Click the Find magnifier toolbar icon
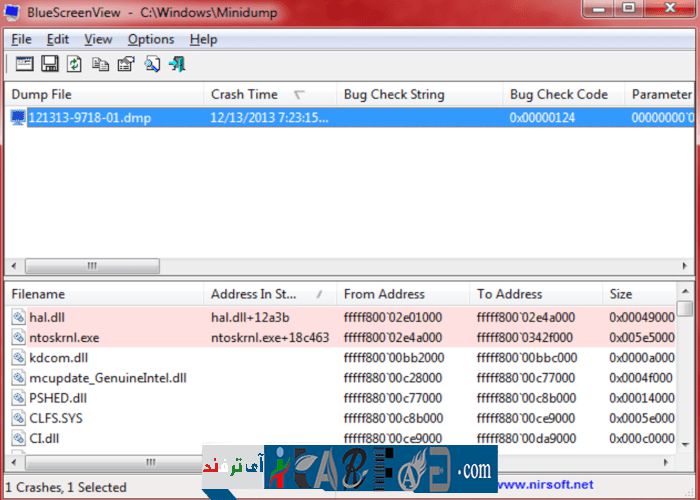700x500 pixels. [152, 64]
